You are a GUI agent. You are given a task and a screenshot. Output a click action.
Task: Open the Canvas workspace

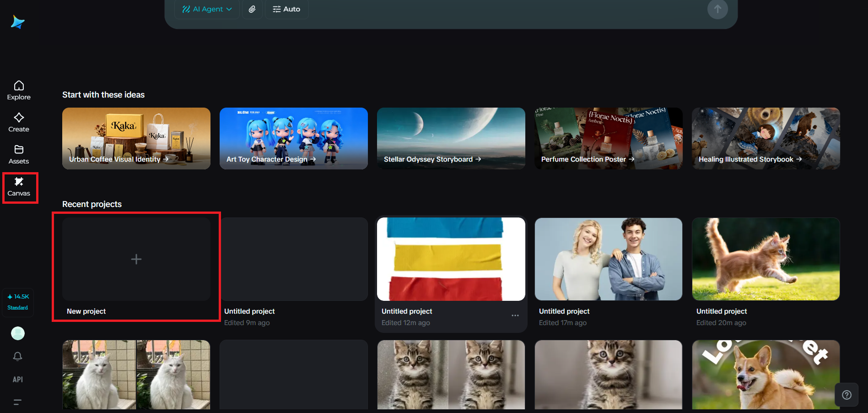click(19, 187)
